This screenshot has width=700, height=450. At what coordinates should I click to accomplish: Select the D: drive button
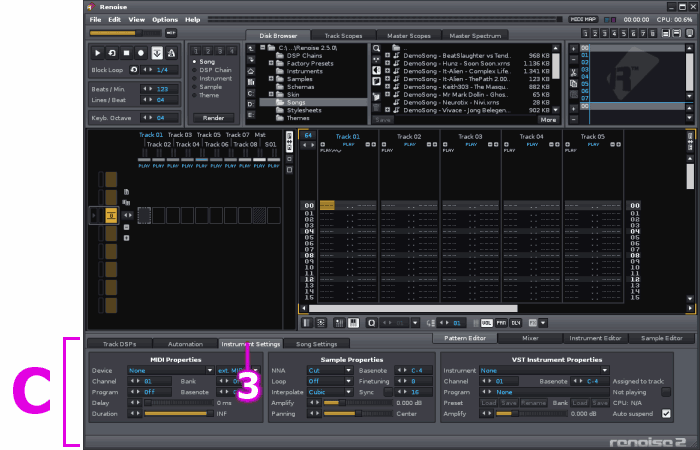point(251,104)
